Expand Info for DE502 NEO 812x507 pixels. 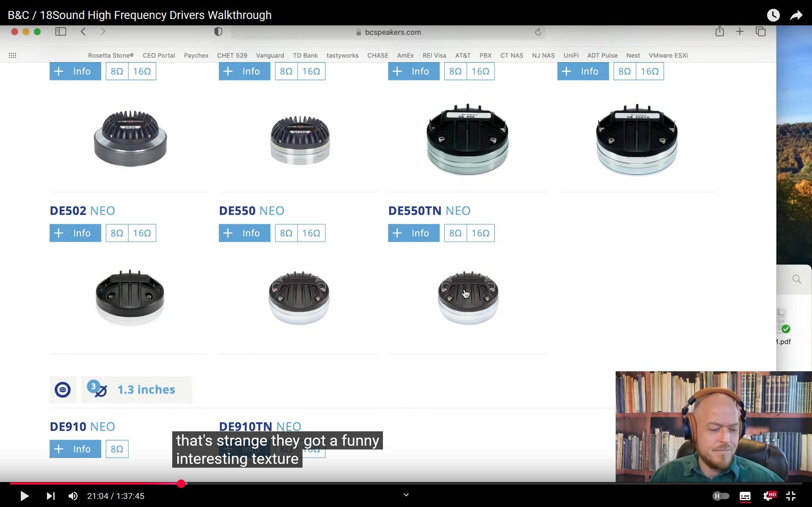point(75,233)
